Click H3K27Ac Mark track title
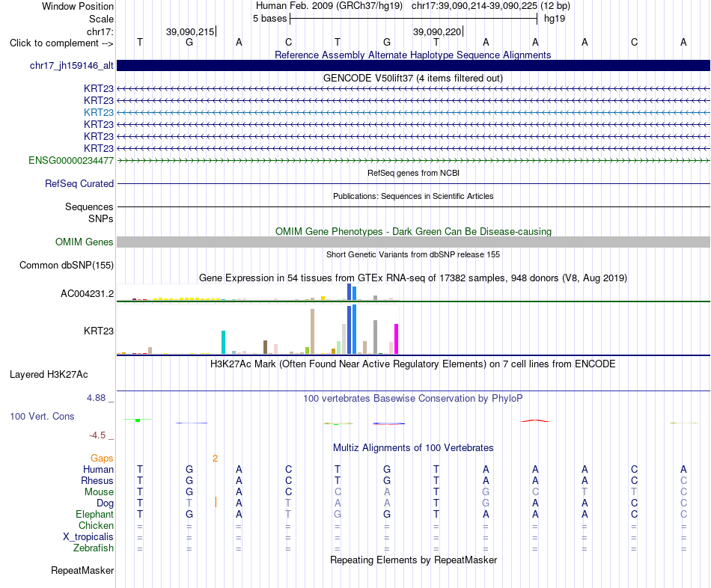This screenshot has height=588, width=711. point(412,364)
